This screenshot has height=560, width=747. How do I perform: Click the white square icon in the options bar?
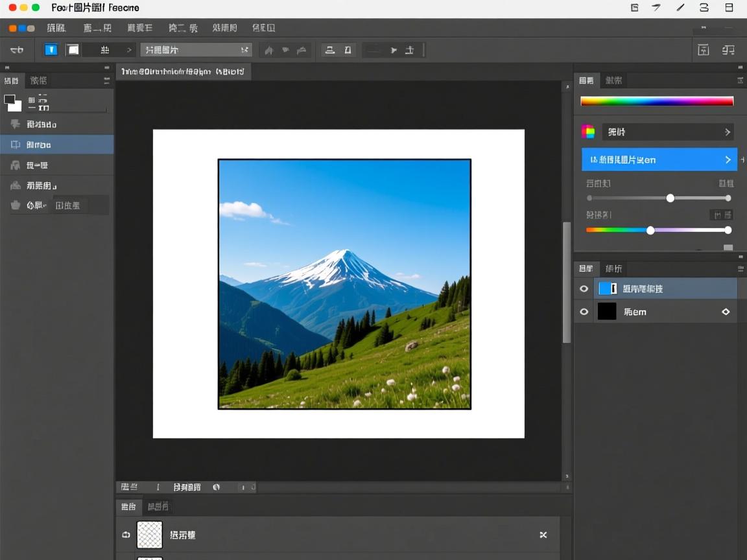point(73,50)
